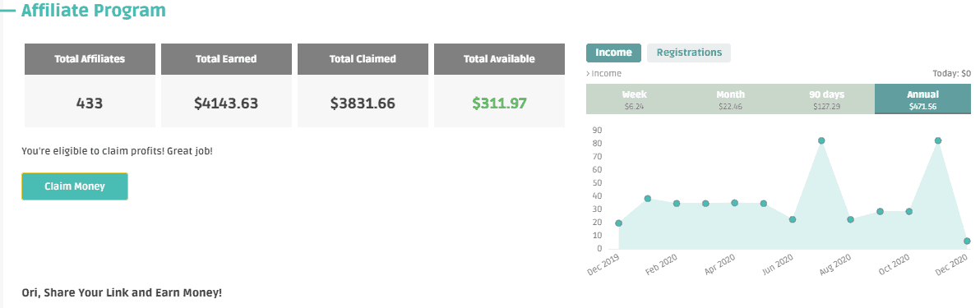Click the Share Your Link heading text
The height and width of the screenshot is (308, 980).
122,292
